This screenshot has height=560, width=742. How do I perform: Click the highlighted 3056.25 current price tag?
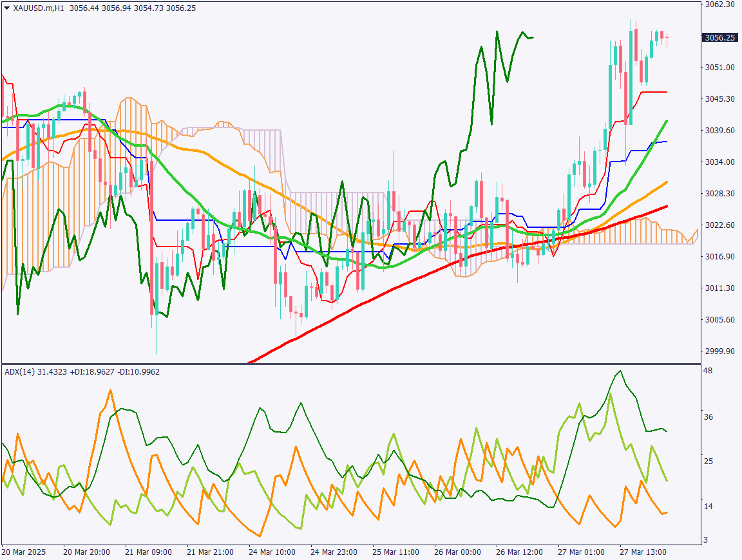coord(720,38)
